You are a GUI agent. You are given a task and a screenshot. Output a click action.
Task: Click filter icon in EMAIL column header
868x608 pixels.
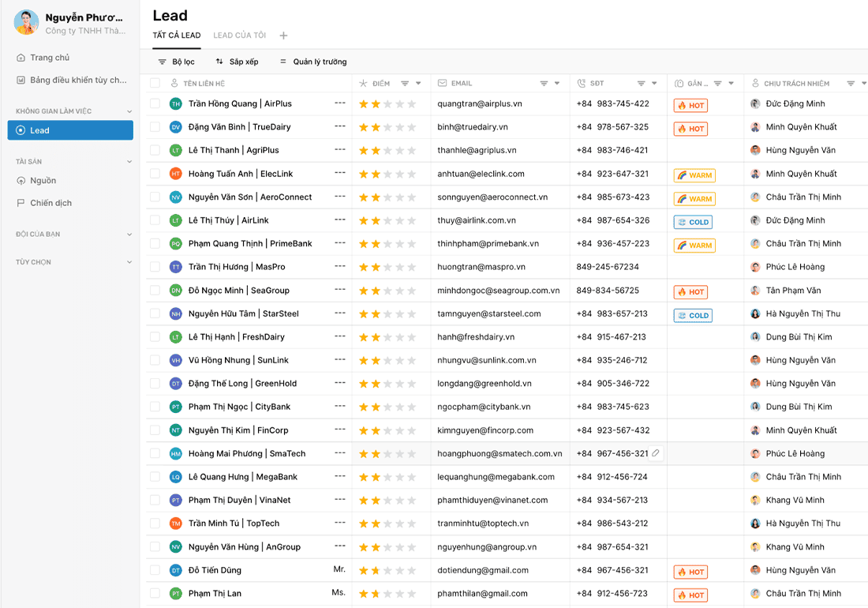click(x=544, y=84)
